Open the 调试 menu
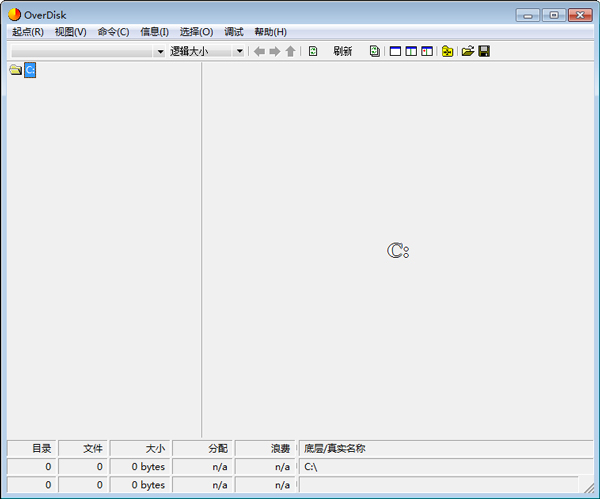 (x=234, y=32)
